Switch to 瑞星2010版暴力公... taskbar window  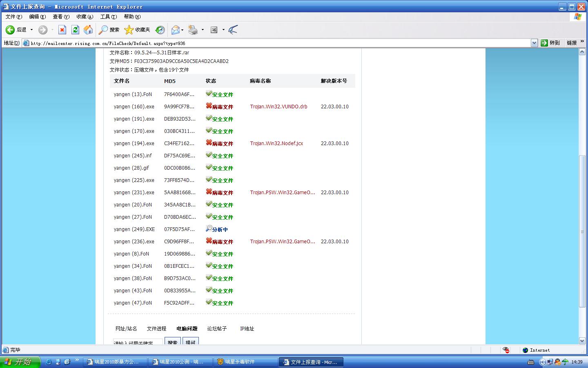pyautogui.click(x=116, y=362)
